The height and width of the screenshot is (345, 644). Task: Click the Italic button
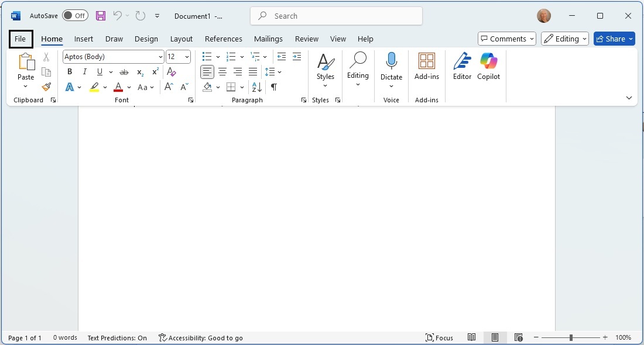(x=85, y=72)
